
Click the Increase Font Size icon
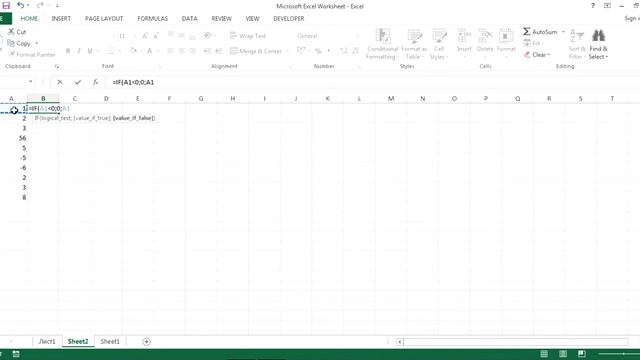click(145, 36)
